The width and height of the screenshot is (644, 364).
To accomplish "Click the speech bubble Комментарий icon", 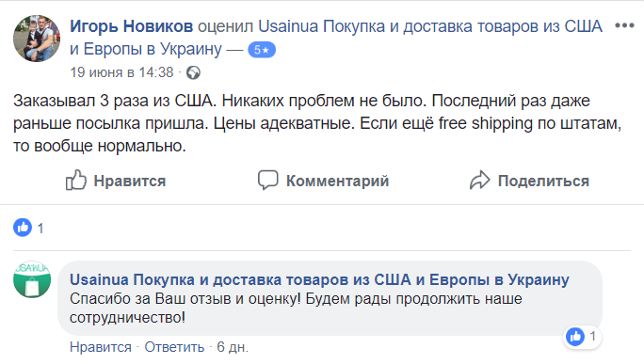I will click(x=267, y=181).
